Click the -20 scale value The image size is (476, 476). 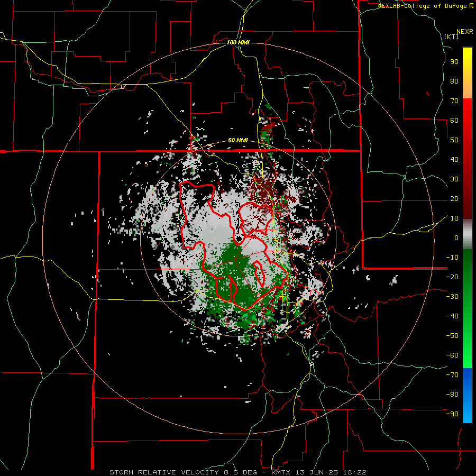tap(452, 277)
